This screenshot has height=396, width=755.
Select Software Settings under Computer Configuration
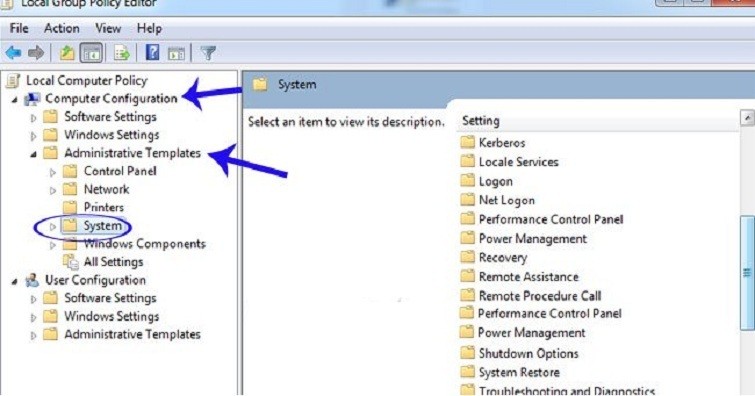(x=110, y=117)
